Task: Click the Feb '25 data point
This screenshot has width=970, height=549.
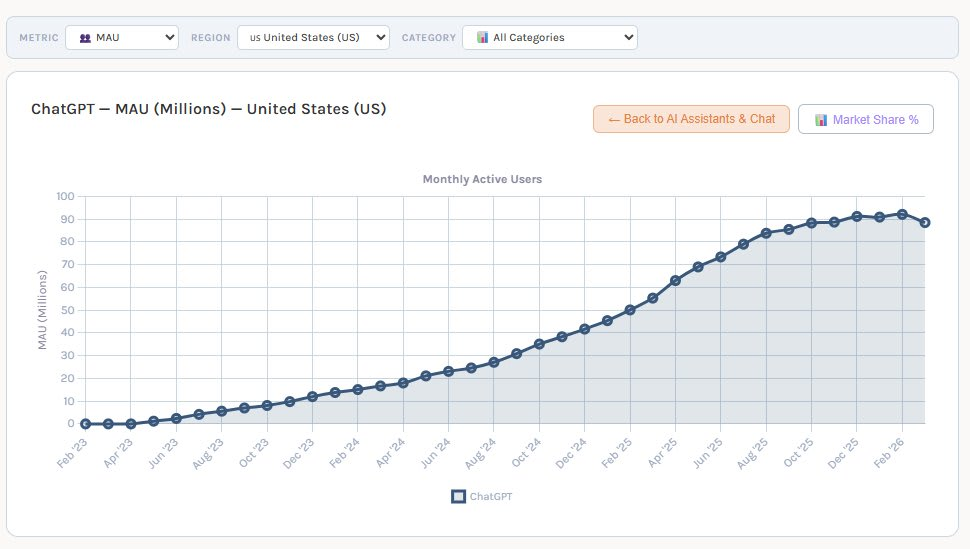Action: coord(630,310)
